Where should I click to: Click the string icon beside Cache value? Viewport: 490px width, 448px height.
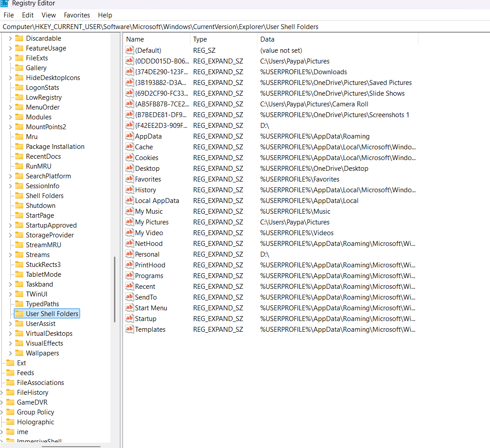pos(129,147)
